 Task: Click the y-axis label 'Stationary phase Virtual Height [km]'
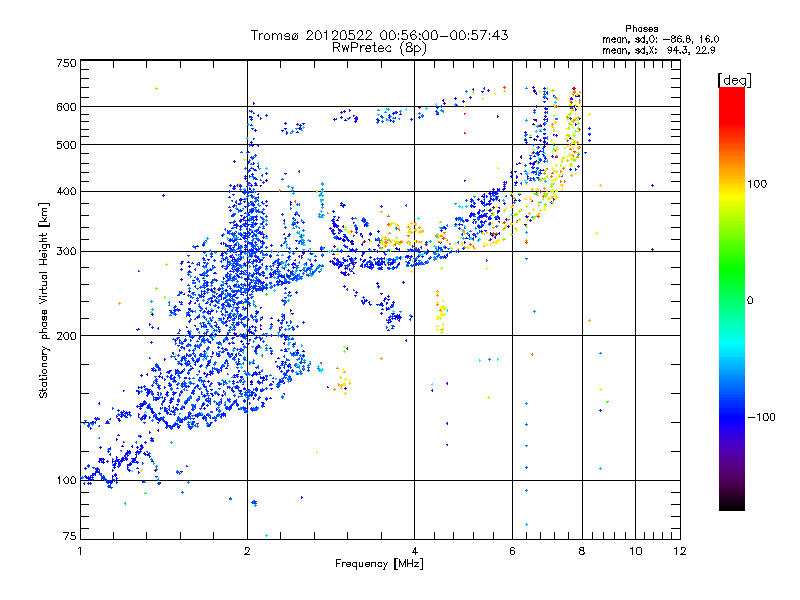tap(44, 301)
